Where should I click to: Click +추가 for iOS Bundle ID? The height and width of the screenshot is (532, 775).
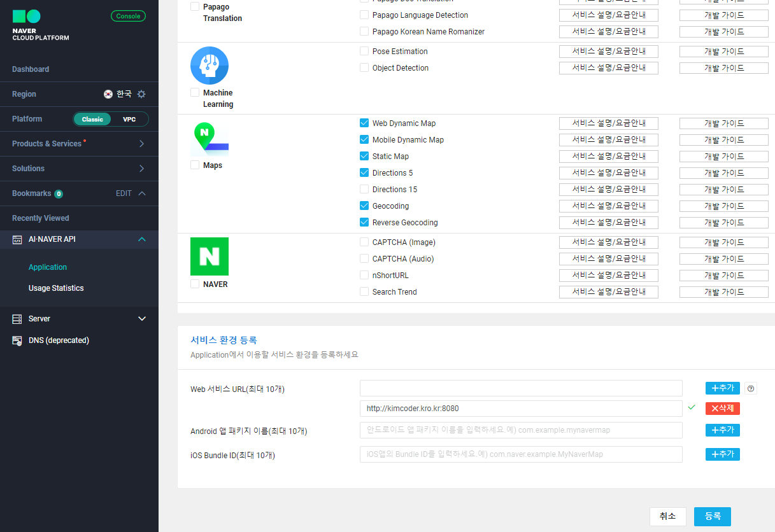click(723, 454)
